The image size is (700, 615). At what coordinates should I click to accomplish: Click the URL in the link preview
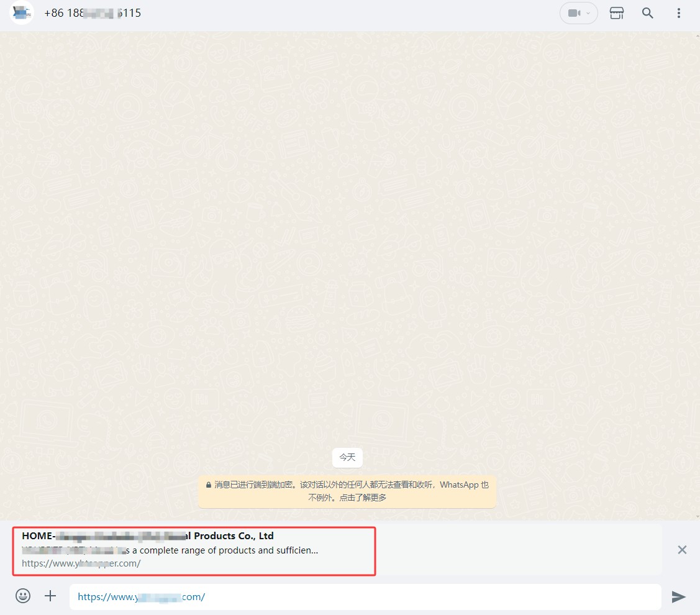[81, 563]
